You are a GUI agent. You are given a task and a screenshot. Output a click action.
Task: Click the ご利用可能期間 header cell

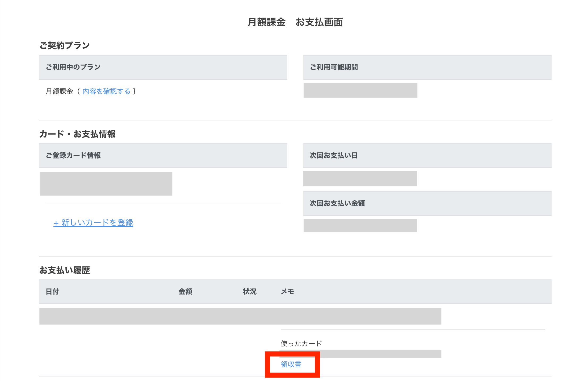[334, 67]
